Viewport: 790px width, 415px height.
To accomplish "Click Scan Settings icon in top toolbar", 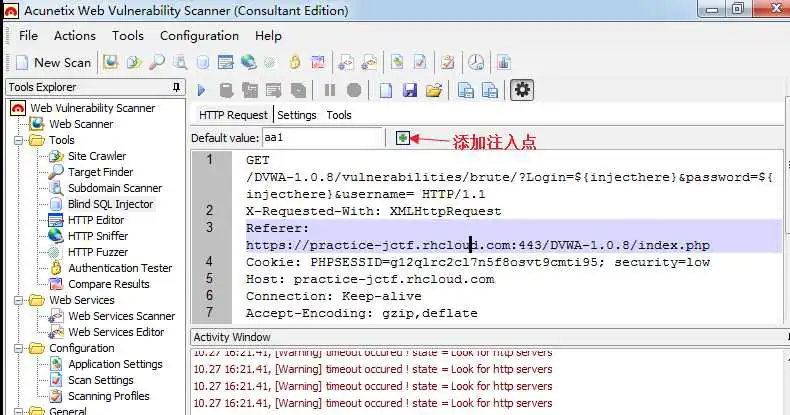I will coord(420,62).
